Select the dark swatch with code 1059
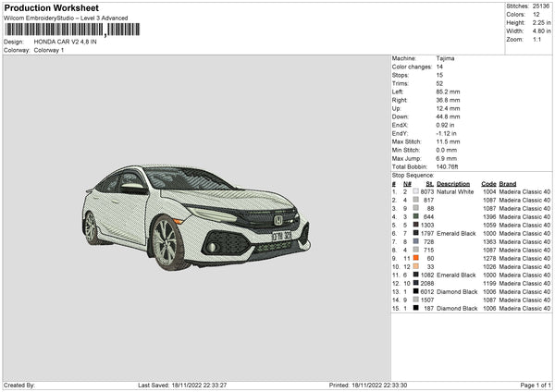This screenshot has width=555, height=392. click(x=415, y=225)
